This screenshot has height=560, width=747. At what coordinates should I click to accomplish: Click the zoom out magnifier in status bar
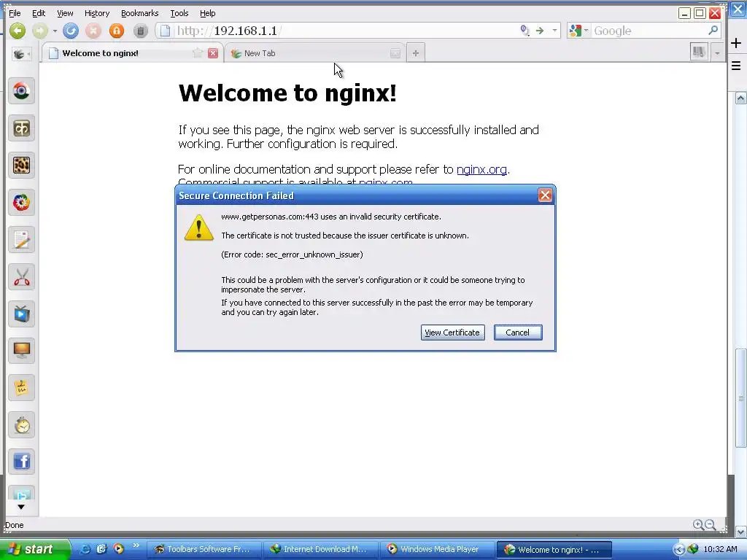(x=710, y=525)
